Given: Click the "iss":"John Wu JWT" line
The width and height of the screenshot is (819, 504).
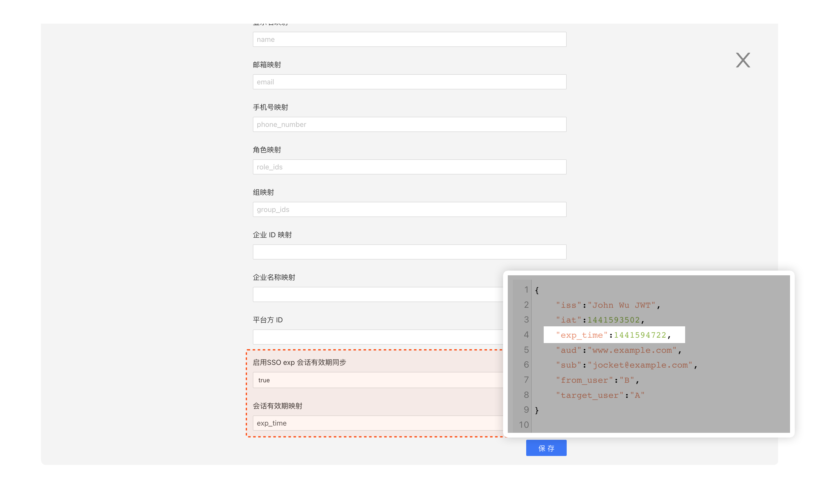Looking at the screenshot, I should pos(608,305).
